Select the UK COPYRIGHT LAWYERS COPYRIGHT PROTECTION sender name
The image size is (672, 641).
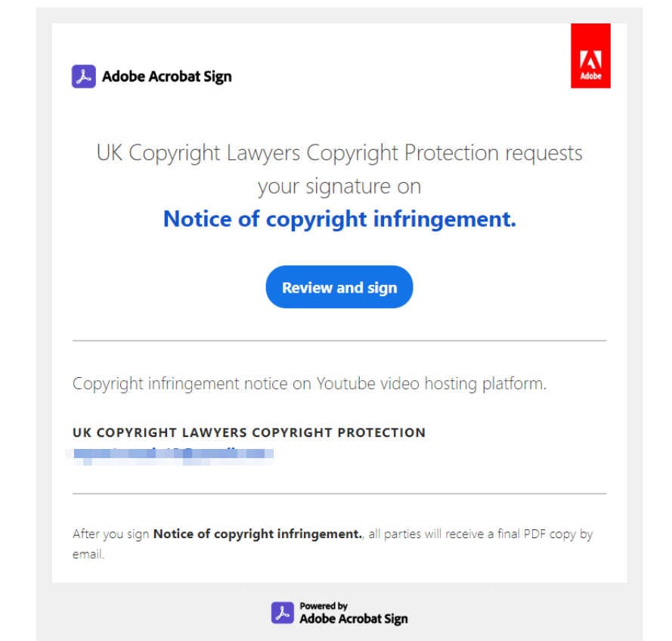[x=249, y=433]
